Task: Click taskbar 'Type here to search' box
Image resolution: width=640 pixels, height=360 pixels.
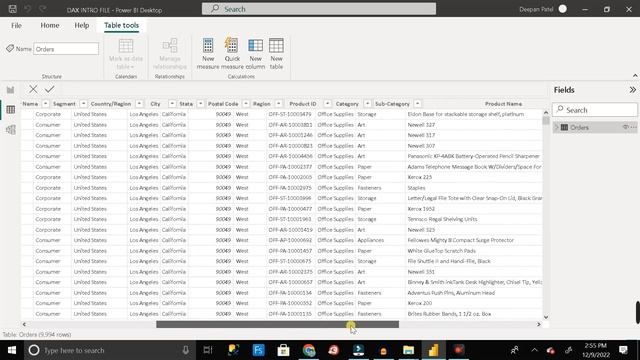Action: click(109, 350)
